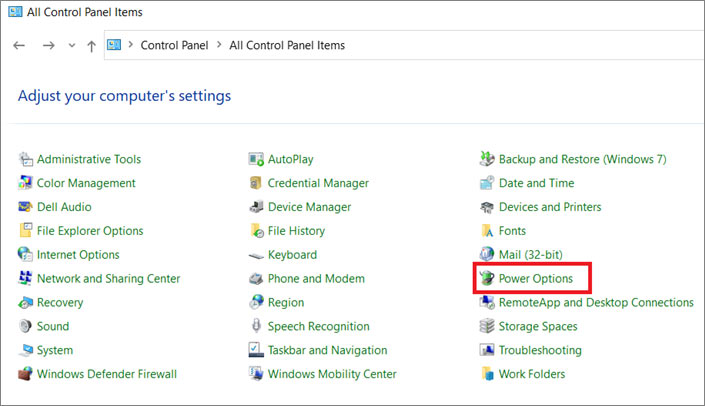Image resolution: width=705 pixels, height=406 pixels.
Task: Click the Date and Time icon
Action: 487,183
